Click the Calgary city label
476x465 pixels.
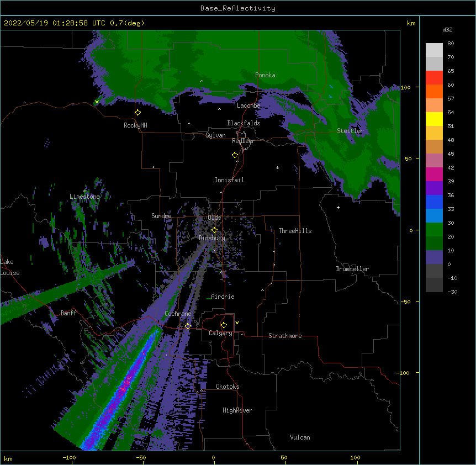click(220, 333)
